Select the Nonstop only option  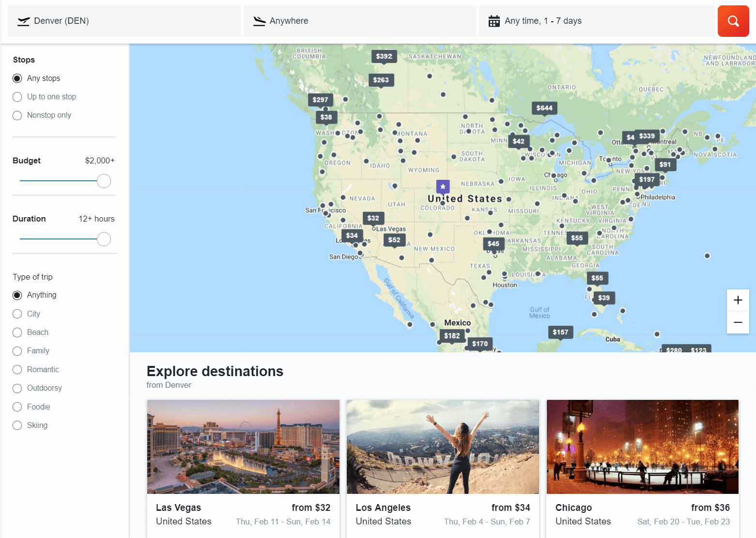[17, 115]
